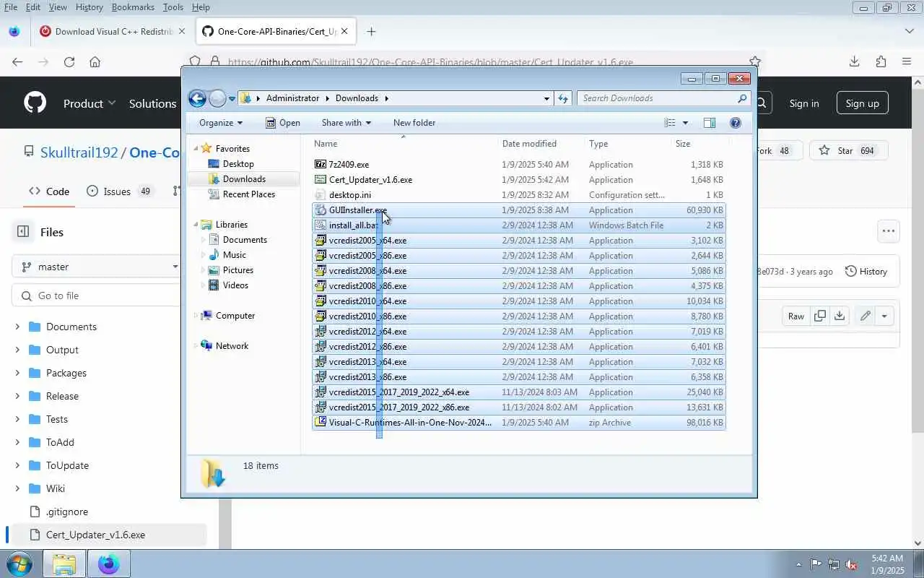Expand the Documents folder in GitHub tree

(17, 327)
